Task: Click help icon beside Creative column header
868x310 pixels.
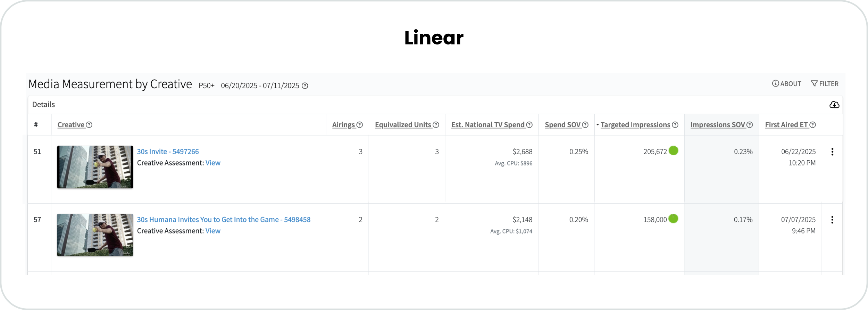Action: coord(89,125)
